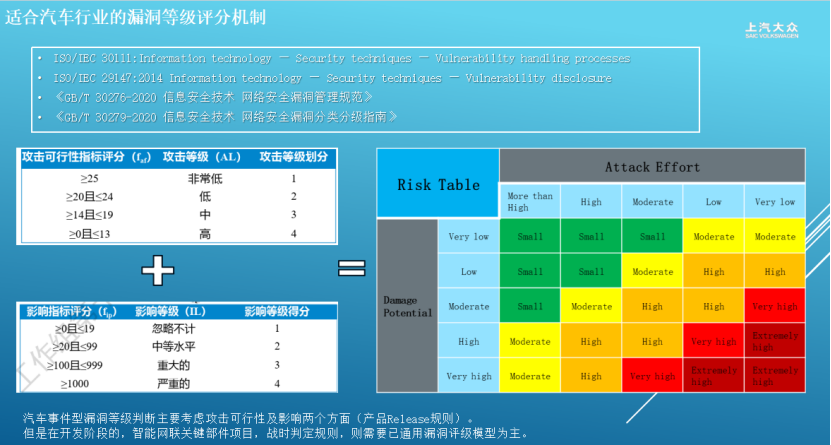
Task: Click the value "4" in the 高 row
Action: (294, 234)
